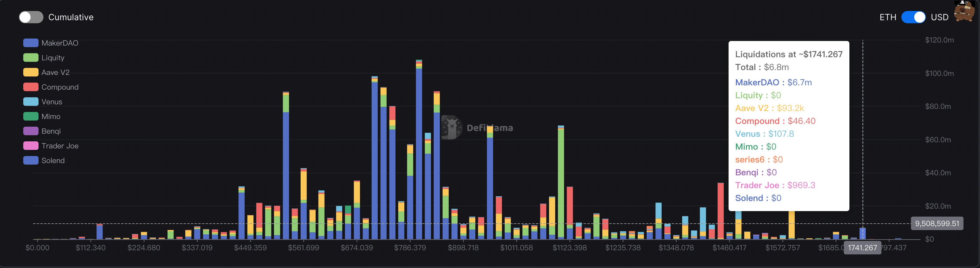Click the USD label beside the toggle
The width and height of the screenshot is (980, 268).
(x=939, y=17)
